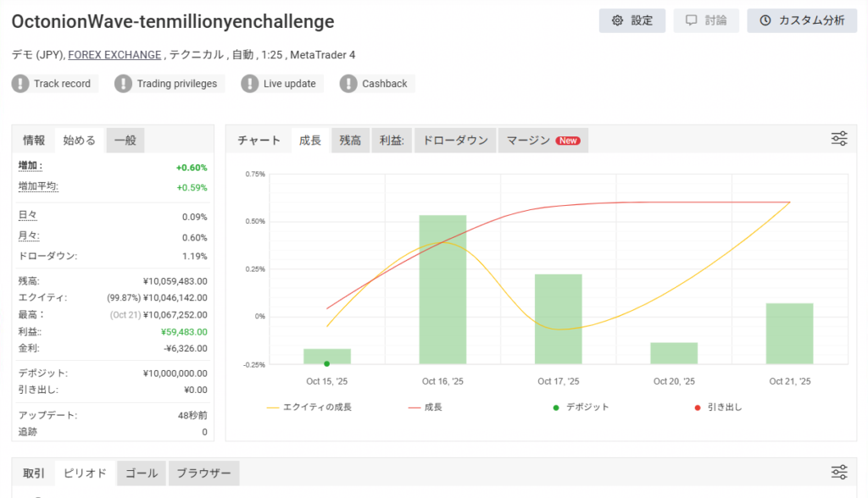This screenshot has width=868, height=498.
Task: Click the Track record warning icon
Action: [20, 84]
